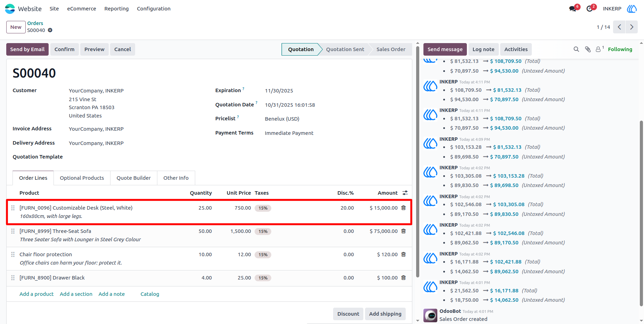Go to previous record arrow

[x=619, y=27]
